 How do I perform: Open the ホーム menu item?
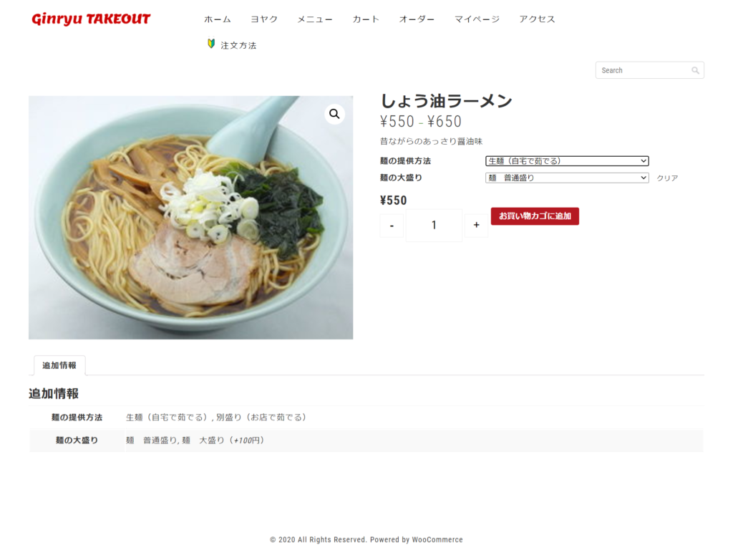[x=218, y=19]
